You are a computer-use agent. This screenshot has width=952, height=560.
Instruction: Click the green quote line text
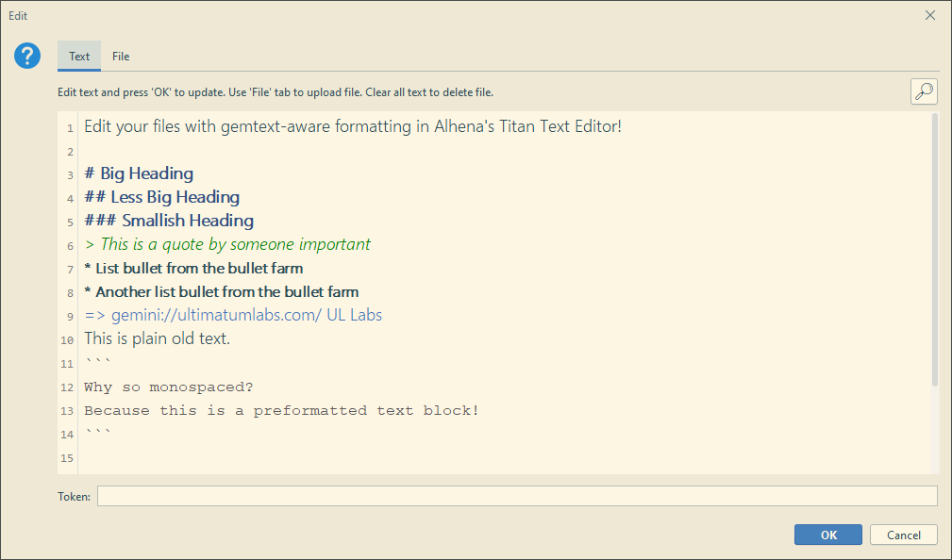227,244
